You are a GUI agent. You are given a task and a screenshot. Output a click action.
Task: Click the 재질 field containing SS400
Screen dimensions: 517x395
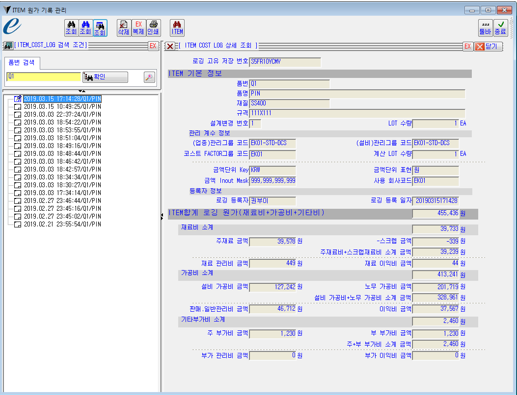(x=289, y=103)
